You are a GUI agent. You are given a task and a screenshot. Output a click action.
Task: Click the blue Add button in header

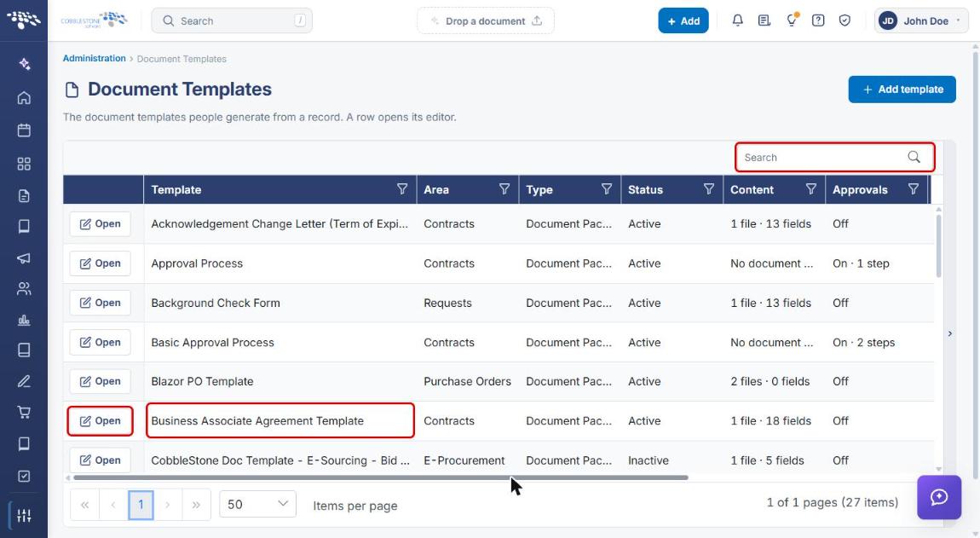pos(683,20)
